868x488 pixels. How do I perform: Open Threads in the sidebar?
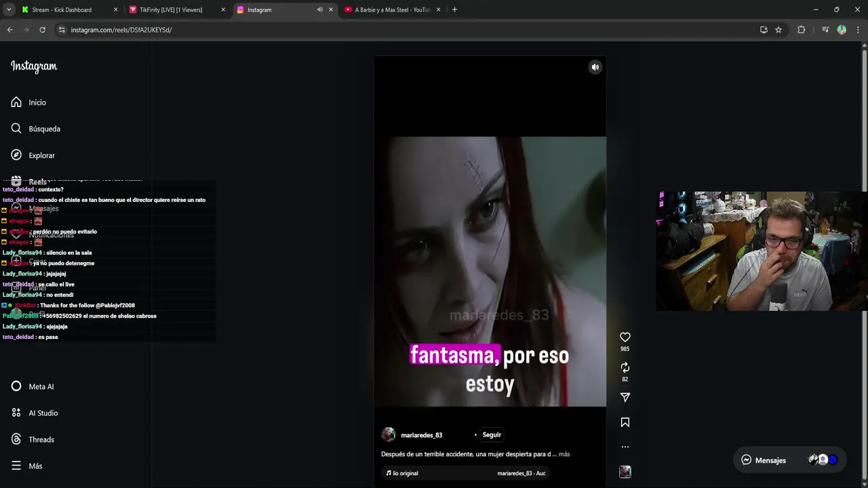click(33, 439)
